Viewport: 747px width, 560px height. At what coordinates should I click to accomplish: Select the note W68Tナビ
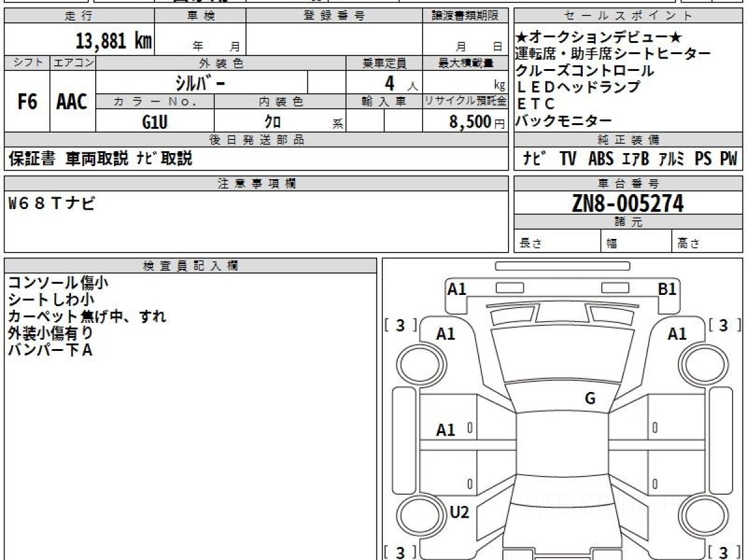click(52, 203)
